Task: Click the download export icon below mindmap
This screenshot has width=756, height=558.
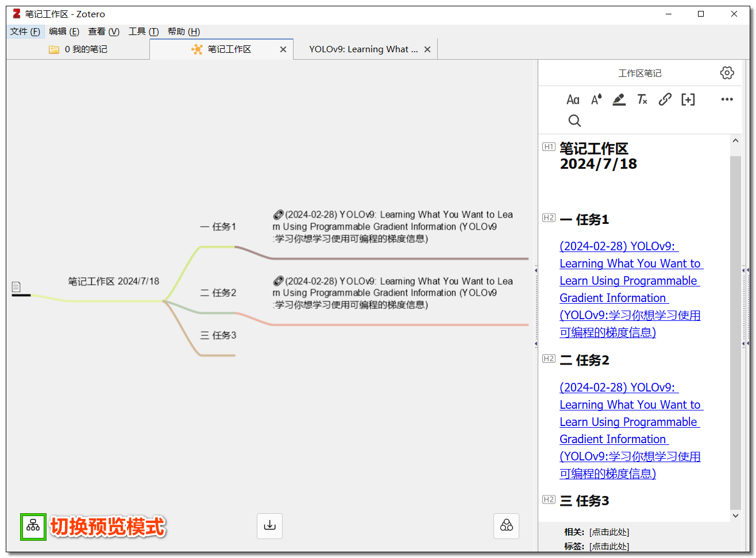Action: pyautogui.click(x=269, y=526)
